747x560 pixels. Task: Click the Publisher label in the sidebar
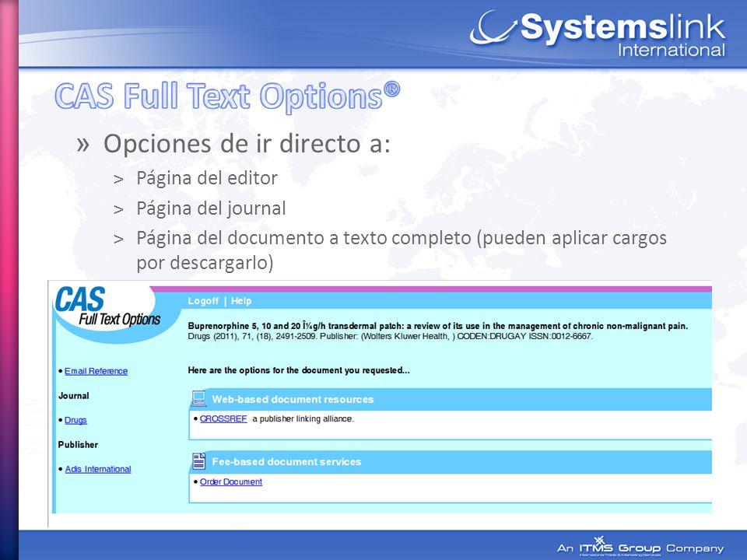(x=78, y=444)
